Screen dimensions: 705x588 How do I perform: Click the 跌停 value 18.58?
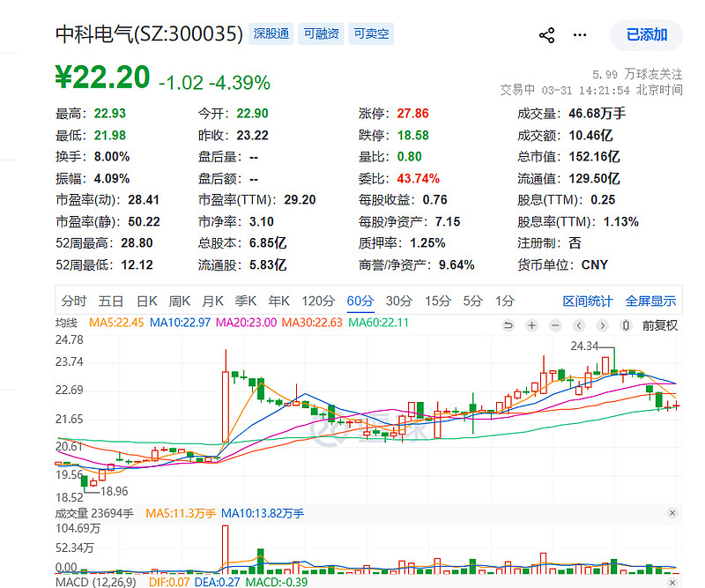412,135
